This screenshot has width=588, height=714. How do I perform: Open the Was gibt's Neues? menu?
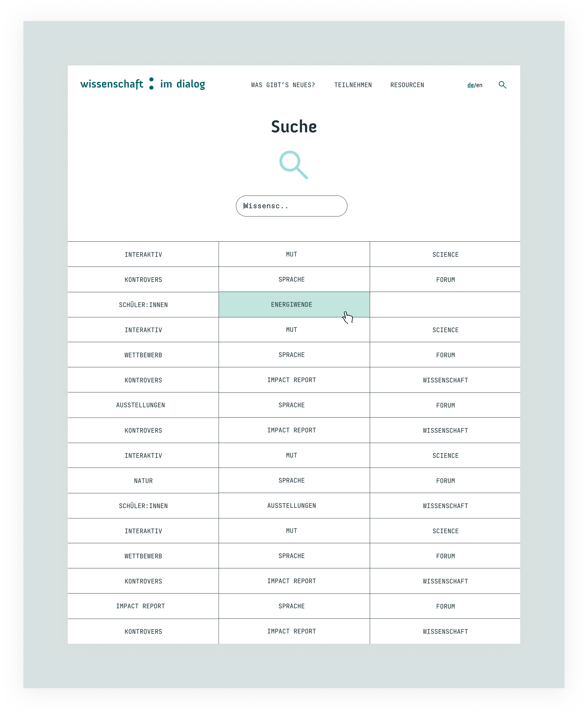[x=283, y=85]
